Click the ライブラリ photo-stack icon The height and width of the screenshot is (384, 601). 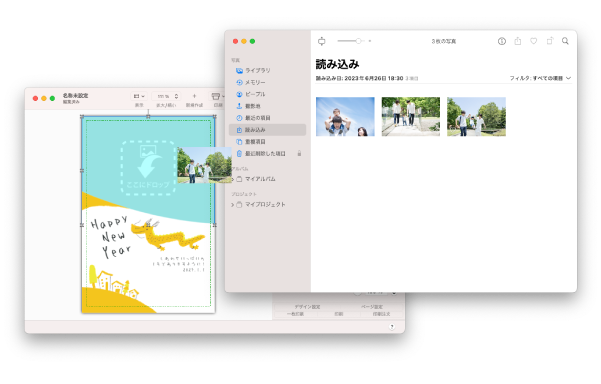click(x=239, y=71)
